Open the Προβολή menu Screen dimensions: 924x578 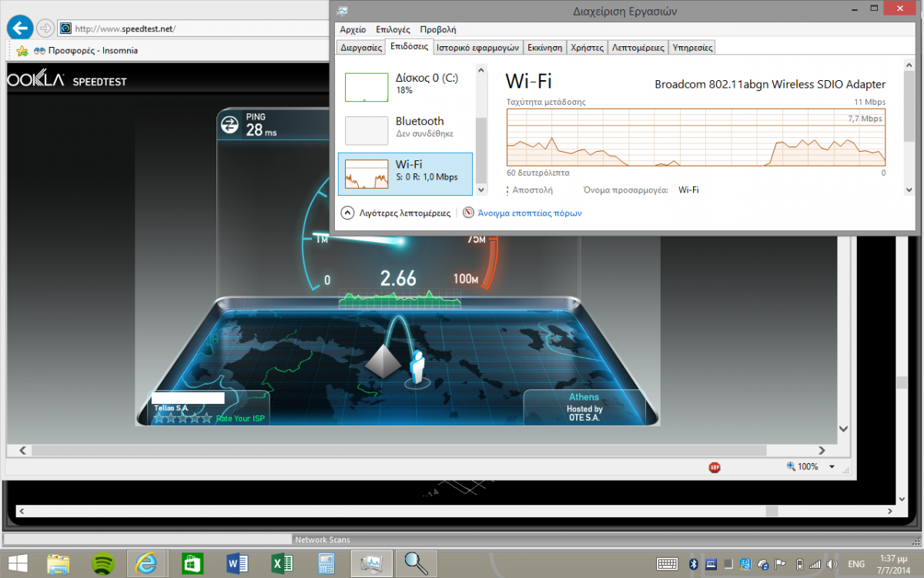pos(438,29)
